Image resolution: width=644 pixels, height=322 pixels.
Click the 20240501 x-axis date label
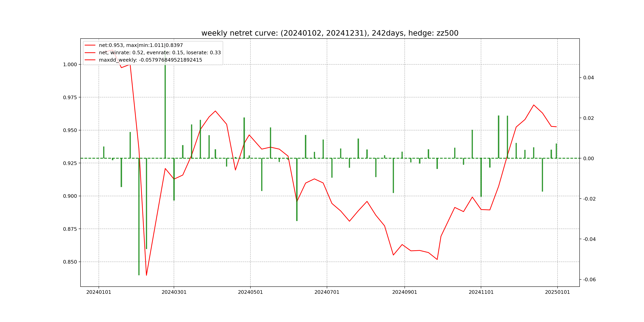point(250,292)
